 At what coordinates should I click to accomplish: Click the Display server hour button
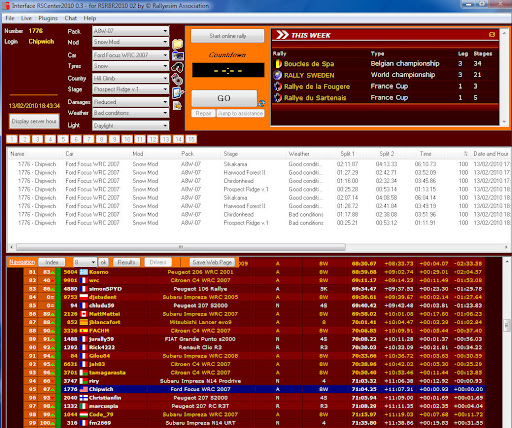pyautogui.click(x=34, y=121)
